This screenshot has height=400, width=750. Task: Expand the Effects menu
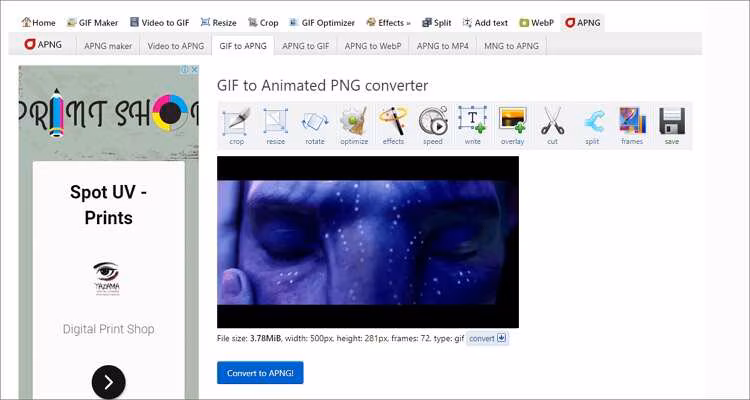388,22
